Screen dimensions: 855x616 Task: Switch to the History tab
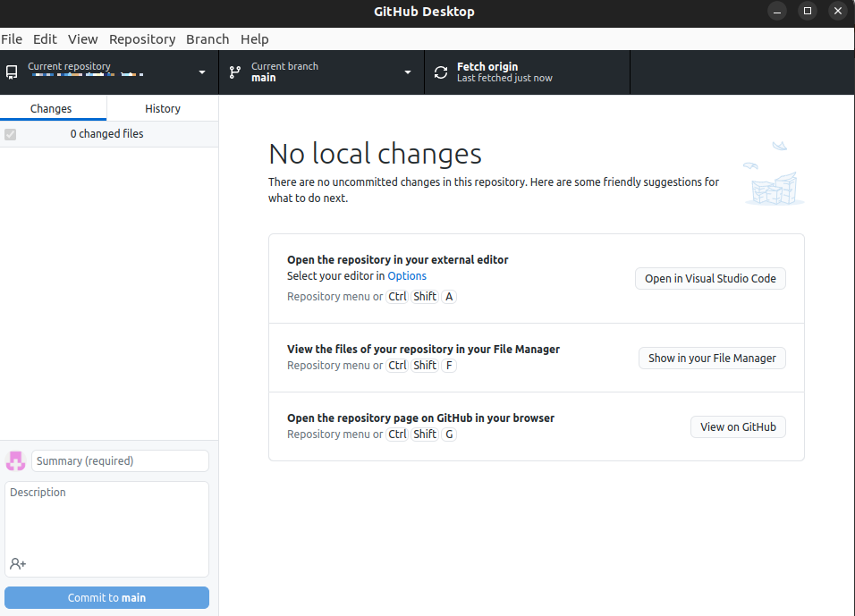163,108
